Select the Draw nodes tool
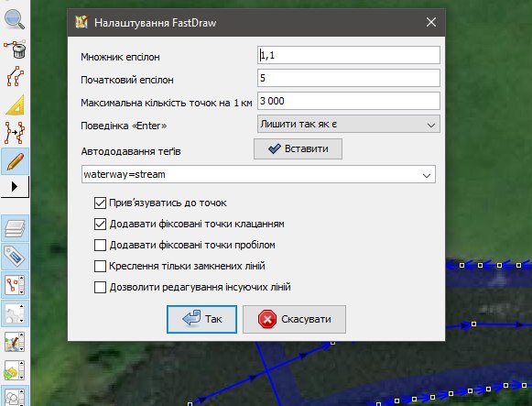Viewport: 532px width, 406px height. coord(16,76)
